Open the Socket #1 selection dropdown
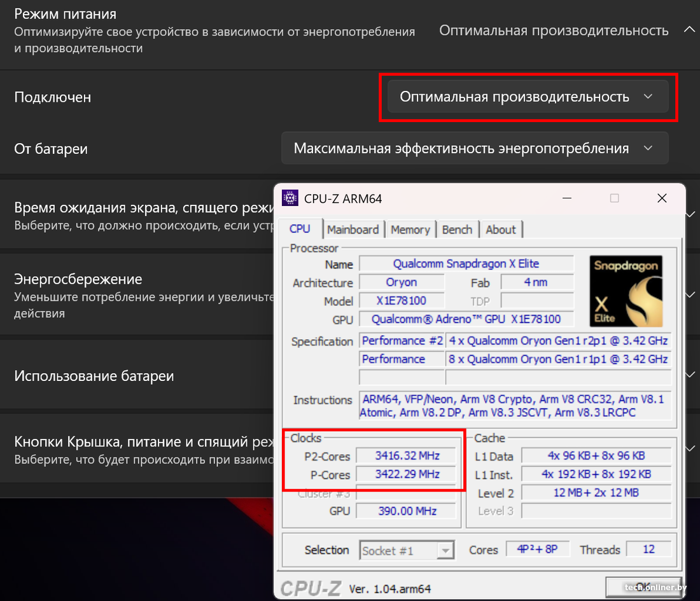This screenshot has width=700, height=601. coord(407,550)
